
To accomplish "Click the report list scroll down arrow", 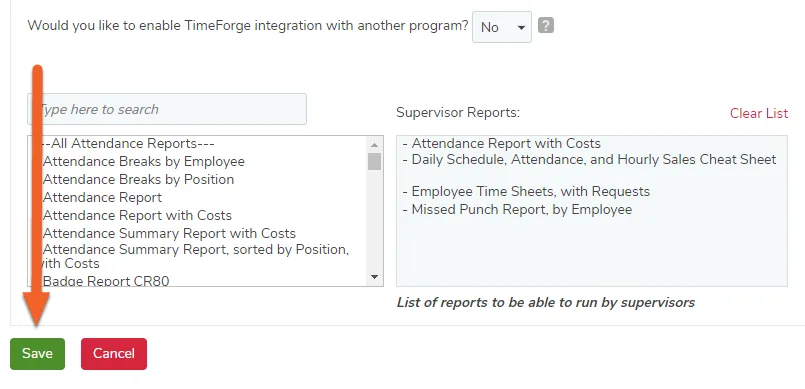I will click(x=374, y=277).
